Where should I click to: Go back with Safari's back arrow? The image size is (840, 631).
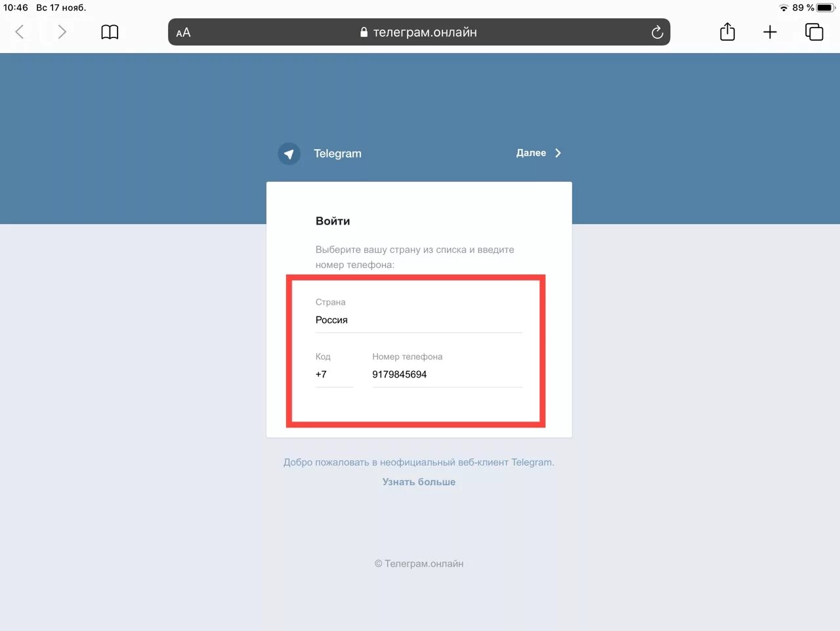pyautogui.click(x=20, y=32)
